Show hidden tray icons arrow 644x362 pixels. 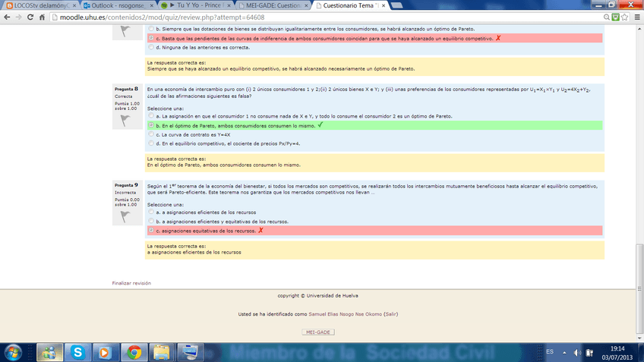[x=564, y=353]
